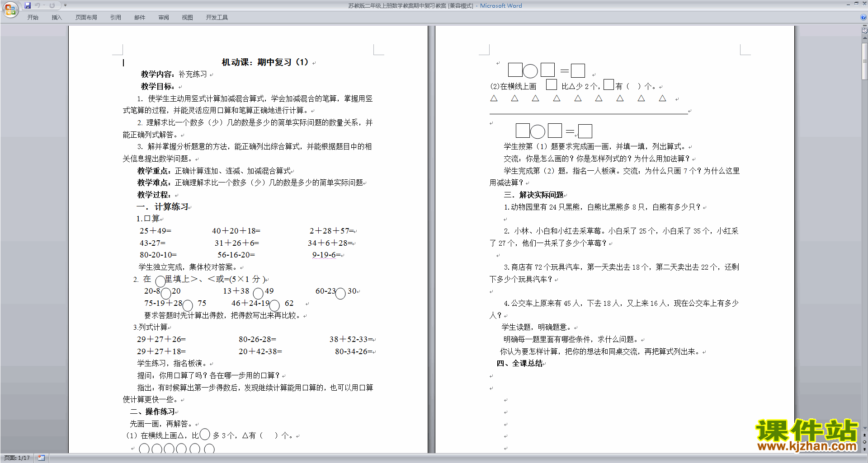
Task: Click the equation 20＋42-38=
Action: (x=260, y=351)
